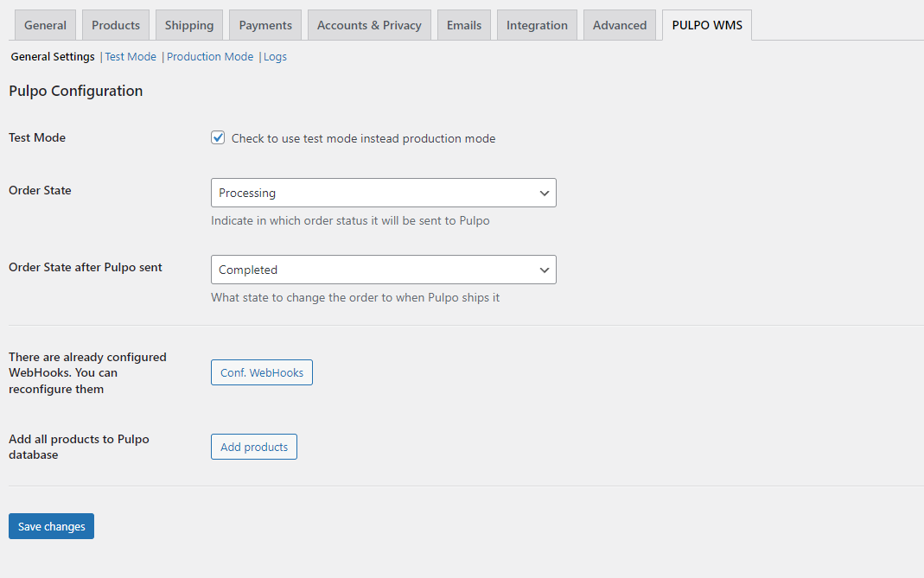Open the General settings tab
Viewport: 924px width, 578px height.
tap(45, 25)
